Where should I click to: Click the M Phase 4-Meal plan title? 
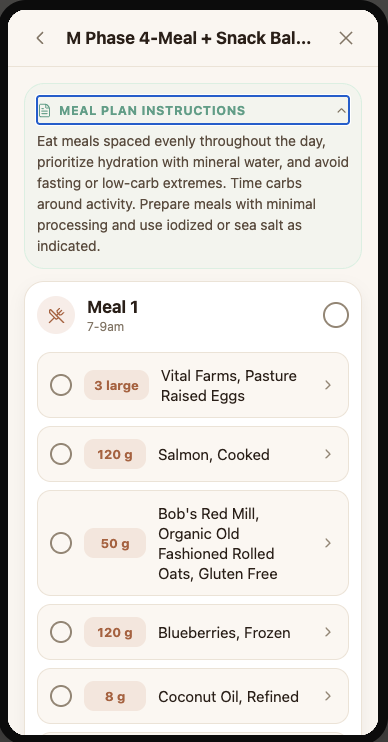(x=189, y=38)
